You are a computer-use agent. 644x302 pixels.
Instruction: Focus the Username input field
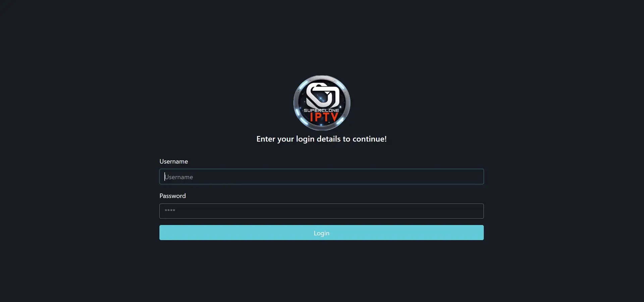321,177
